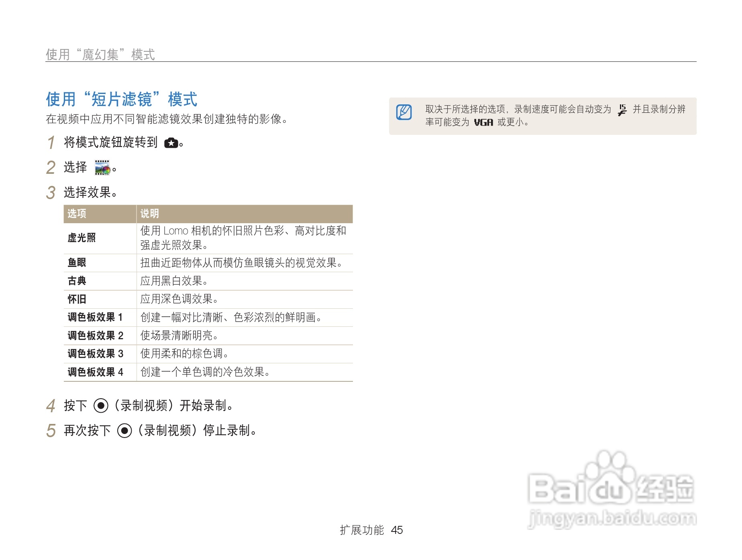Click the 选项 table header
Viewport: 742px width, 560px height.
(76, 214)
